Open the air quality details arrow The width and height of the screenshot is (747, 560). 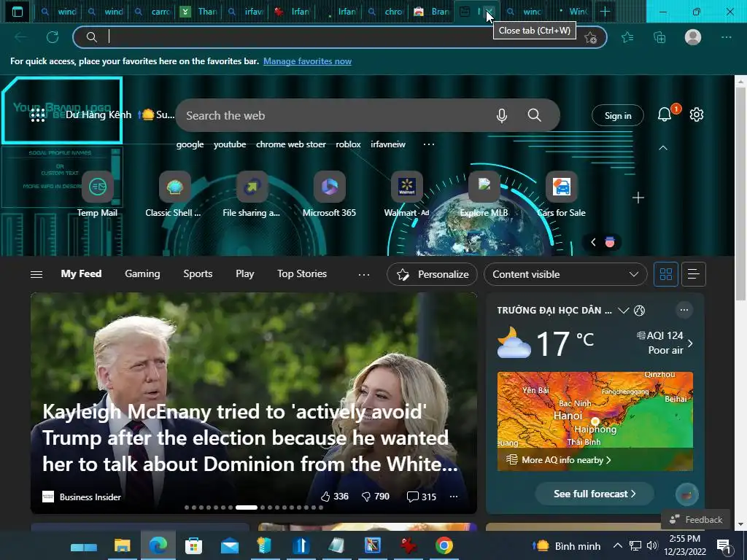click(690, 343)
